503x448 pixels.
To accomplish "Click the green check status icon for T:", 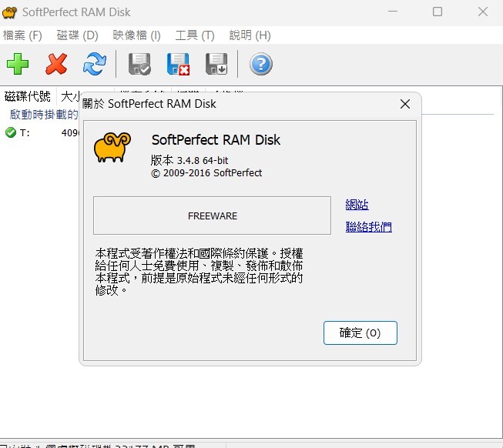I will (x=11, y=132).
